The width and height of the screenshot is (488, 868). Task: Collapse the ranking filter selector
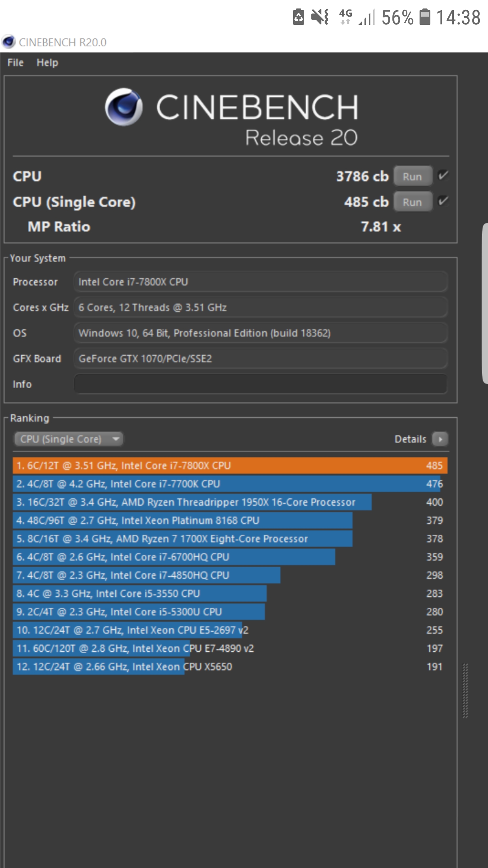tap(115, 439)
